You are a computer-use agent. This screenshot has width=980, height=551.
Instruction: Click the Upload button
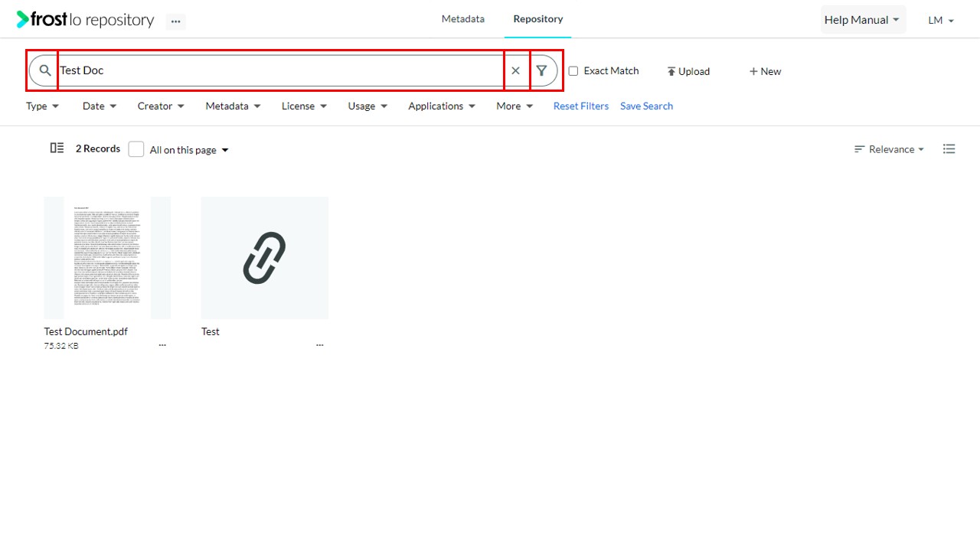point(688,71)
